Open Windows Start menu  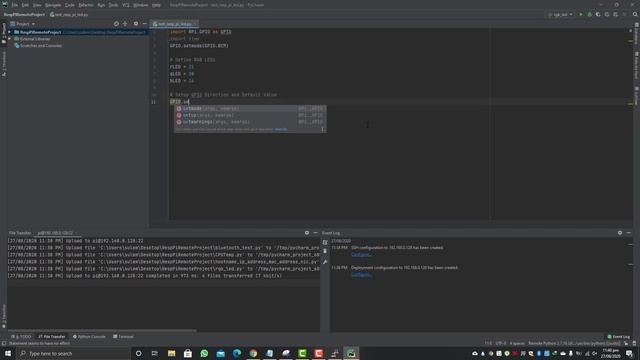(8, 353)
